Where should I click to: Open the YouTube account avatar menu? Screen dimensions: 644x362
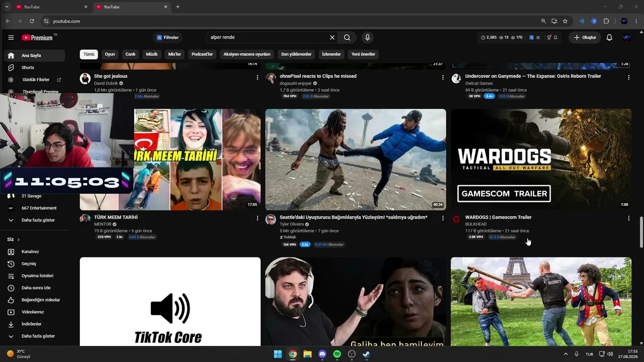tap(627, 38)
